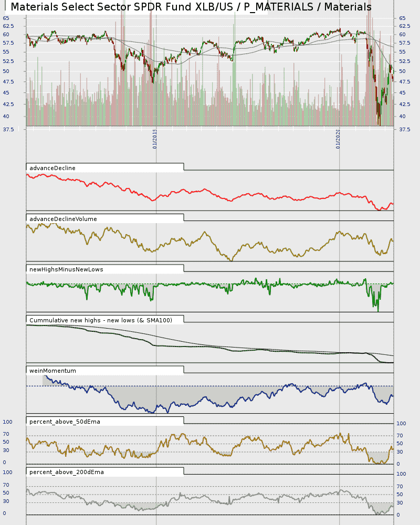Click the 45 value on right price axis
This screenshot has height=525, width=420.
tap(402, 93)
